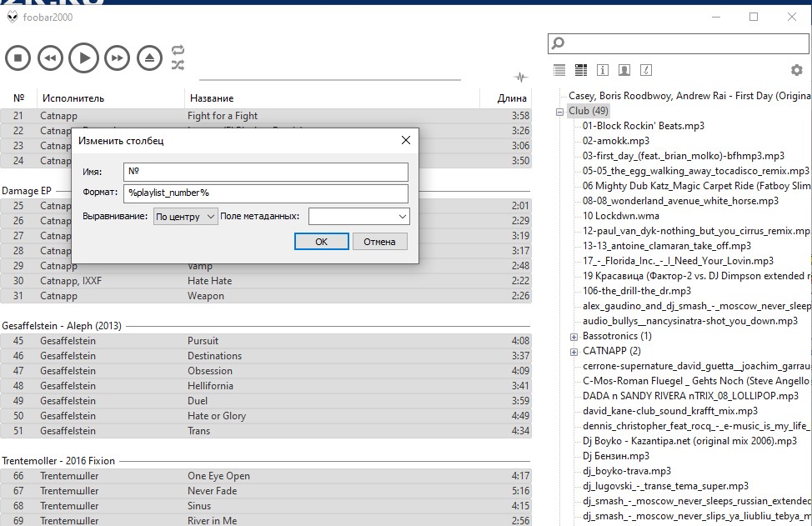Toggle repeat playback mode
Viewport: 812px width, 526px height.
(x=178, y=50)
